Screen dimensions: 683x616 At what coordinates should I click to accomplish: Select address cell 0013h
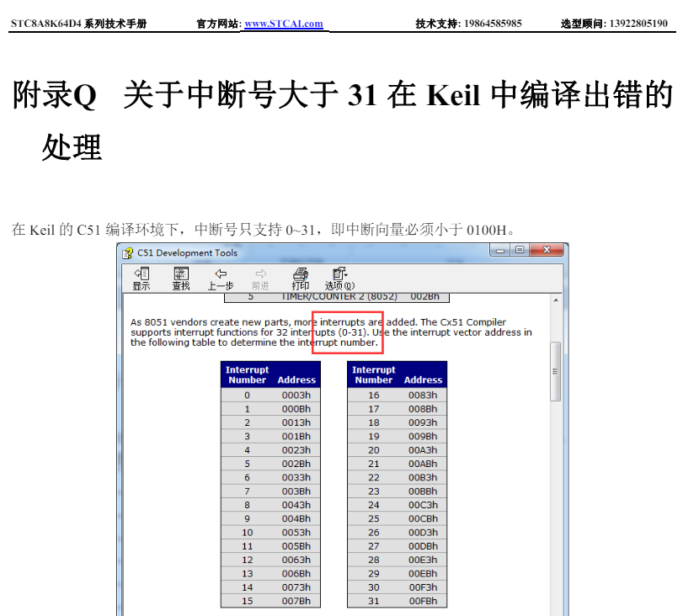[296, 422]
